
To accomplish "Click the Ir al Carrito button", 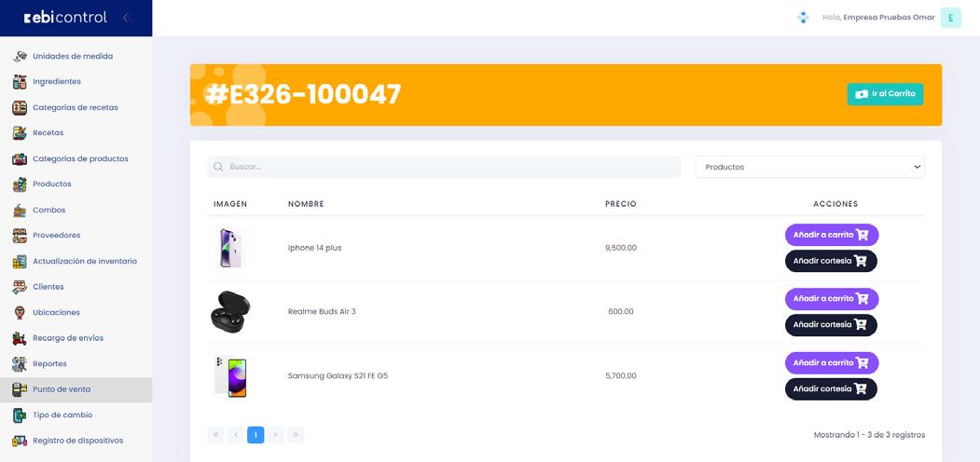I will point(885,94).
